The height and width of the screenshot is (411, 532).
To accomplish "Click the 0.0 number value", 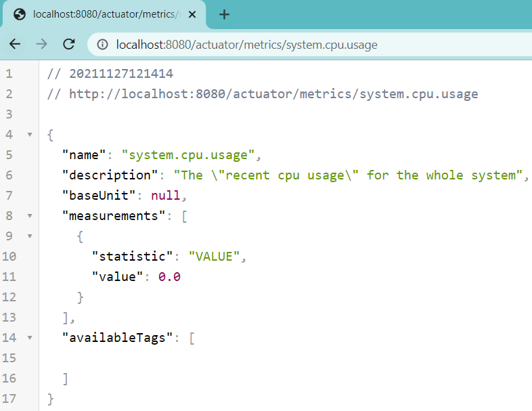I will coord(169,277).
